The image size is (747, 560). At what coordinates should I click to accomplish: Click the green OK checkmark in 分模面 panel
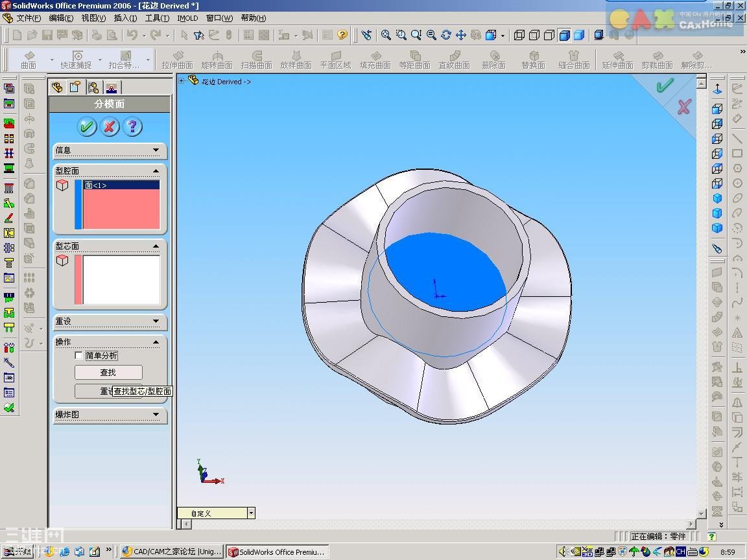click(87, 126)
